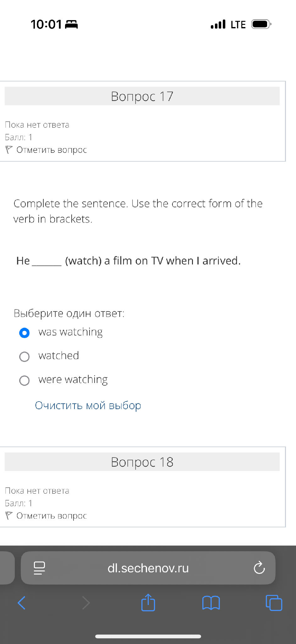Tap the forward navigation arrow
The height and width of the screenshot is (644, 296).
pos(86,603)
